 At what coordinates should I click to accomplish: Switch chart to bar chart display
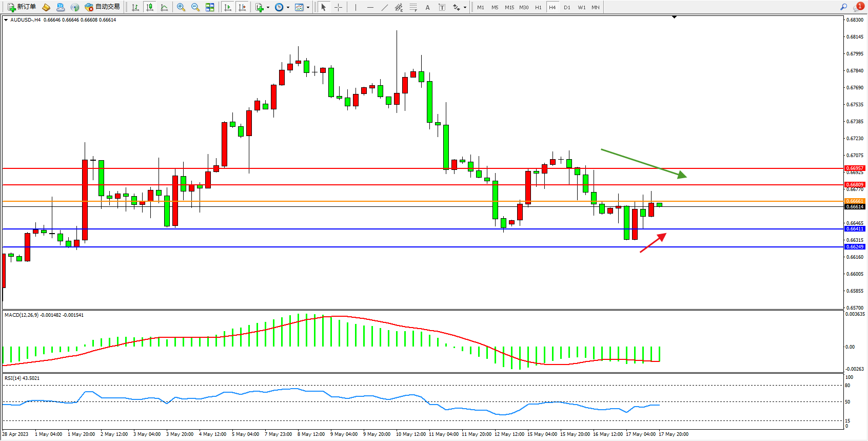point(135,7)
